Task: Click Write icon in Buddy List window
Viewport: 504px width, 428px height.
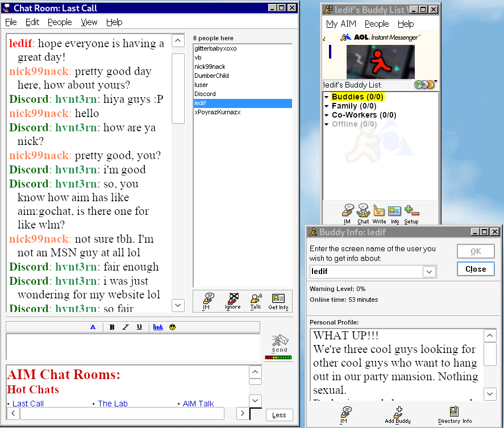Action: (x=380, y=214)
